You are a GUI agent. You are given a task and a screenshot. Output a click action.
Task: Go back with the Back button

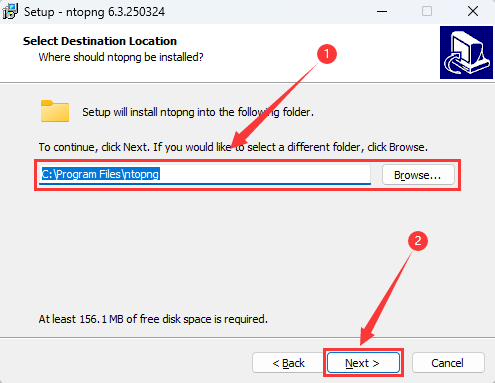coord(288,363)
